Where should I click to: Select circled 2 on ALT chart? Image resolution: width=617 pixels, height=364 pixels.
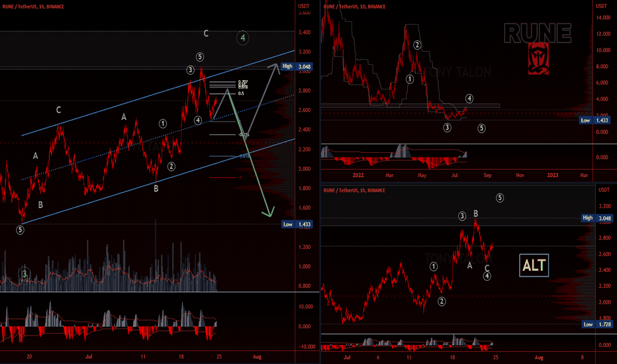click(442, 301)
